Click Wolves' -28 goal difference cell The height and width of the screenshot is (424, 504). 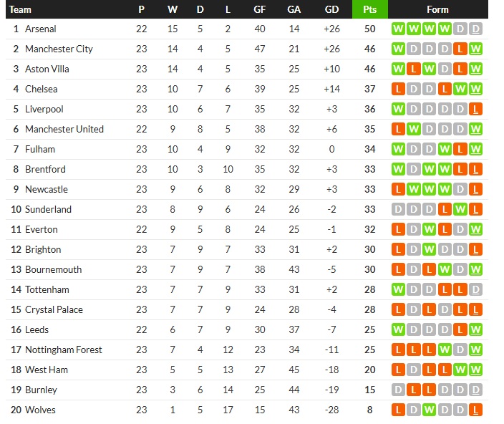point(331,410)
